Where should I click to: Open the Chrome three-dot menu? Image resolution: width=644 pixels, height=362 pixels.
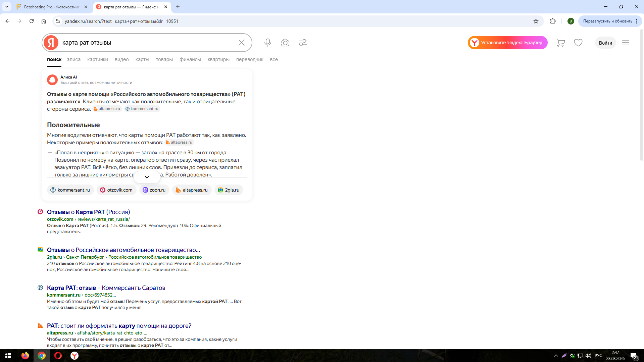coord(637,21)
